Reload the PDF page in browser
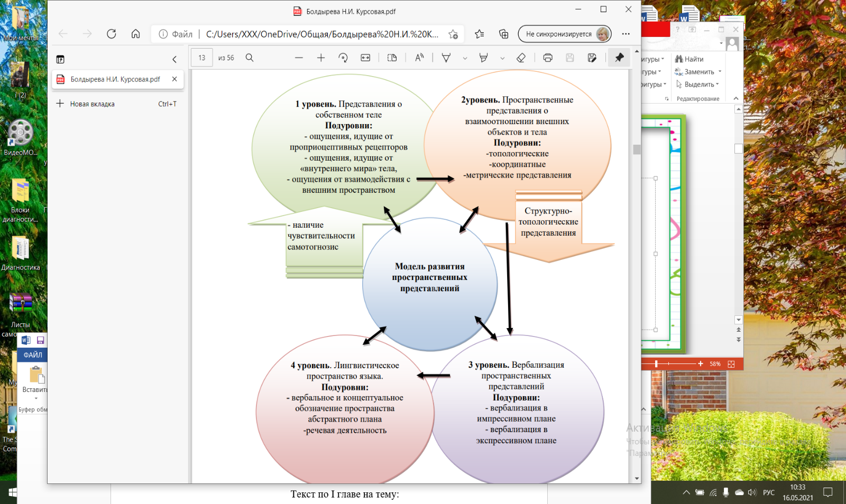Viewport: 846px width, 504px height. (111, 34)
